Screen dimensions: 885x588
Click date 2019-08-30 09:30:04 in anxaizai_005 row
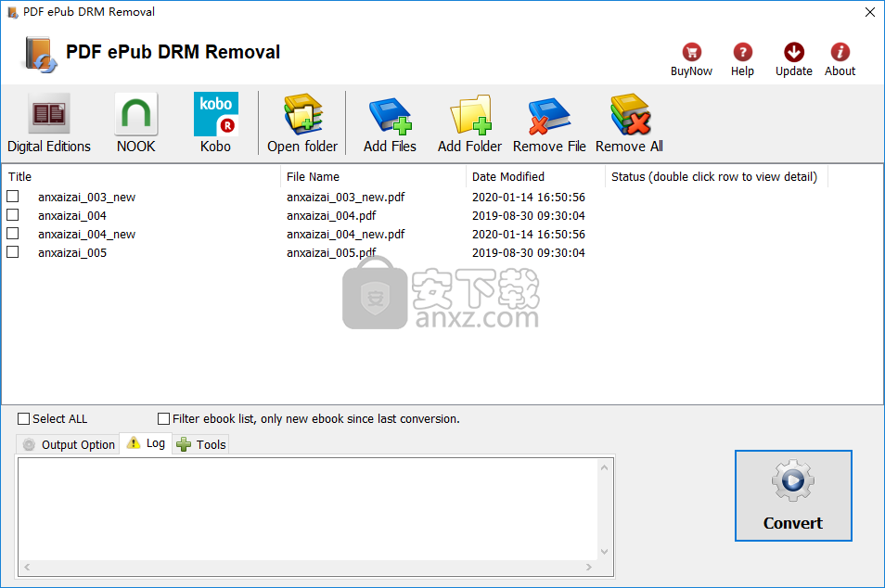tap(528, 253)
